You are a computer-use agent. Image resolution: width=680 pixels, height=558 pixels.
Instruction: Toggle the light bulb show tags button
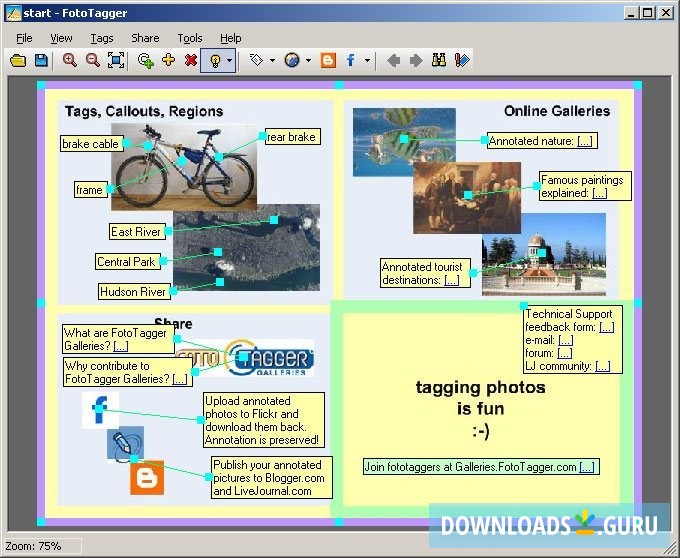(x=216, y=61)
